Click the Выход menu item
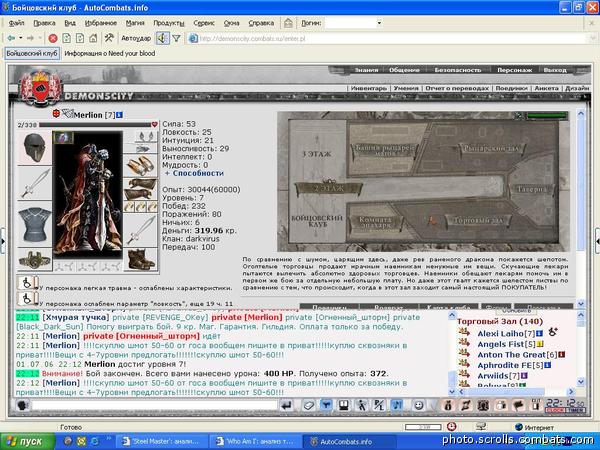Viewport: 600px width, 450px height. pyautogui.click(x=555, y=70)
